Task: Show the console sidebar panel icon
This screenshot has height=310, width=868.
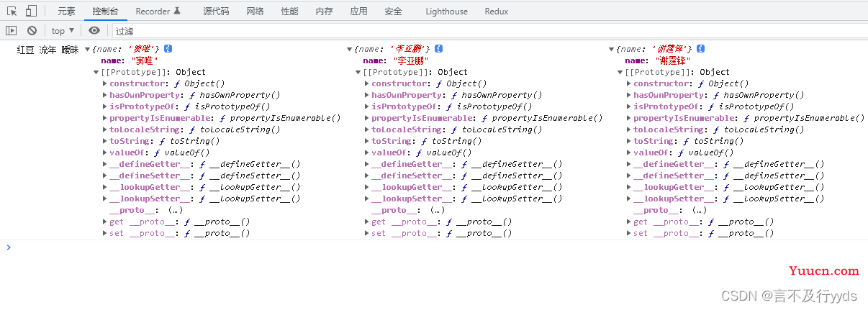Action: pyautogui.click(x=12, y=30)
